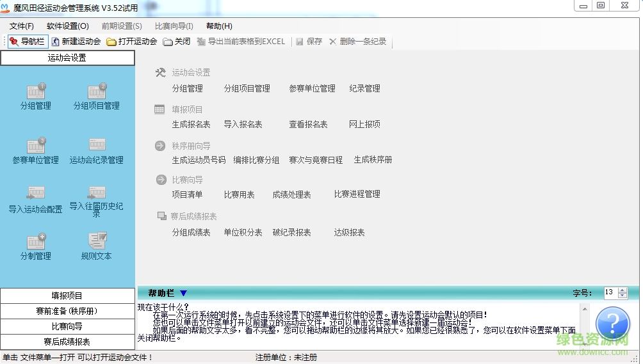643x364 pixels.
Task: Open 参赛单位管理 sidebar icon
Action: (x=36, y=151)
